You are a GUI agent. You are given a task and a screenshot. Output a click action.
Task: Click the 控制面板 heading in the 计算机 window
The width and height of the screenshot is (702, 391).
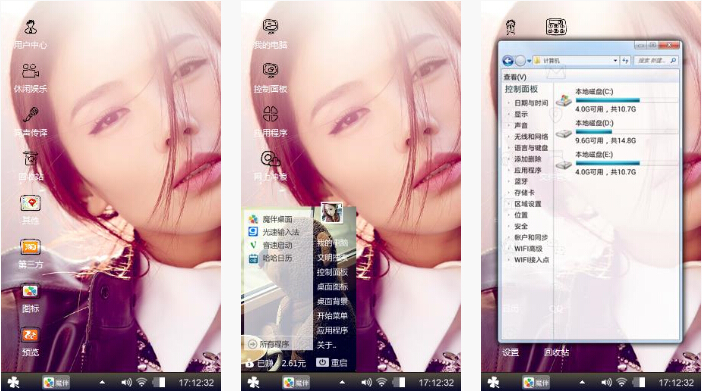point(521,89)
